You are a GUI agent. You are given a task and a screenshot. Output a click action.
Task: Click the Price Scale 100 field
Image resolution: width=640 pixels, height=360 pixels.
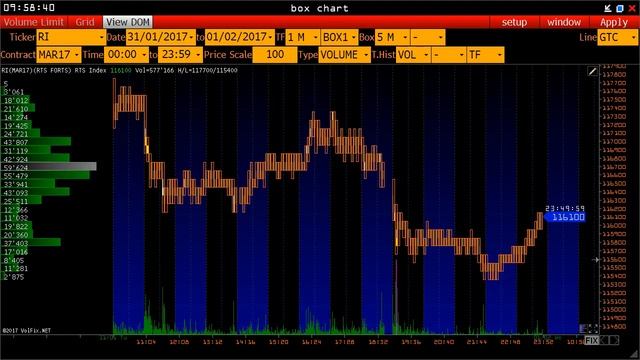pyautogui.click(x=275, y=55)
